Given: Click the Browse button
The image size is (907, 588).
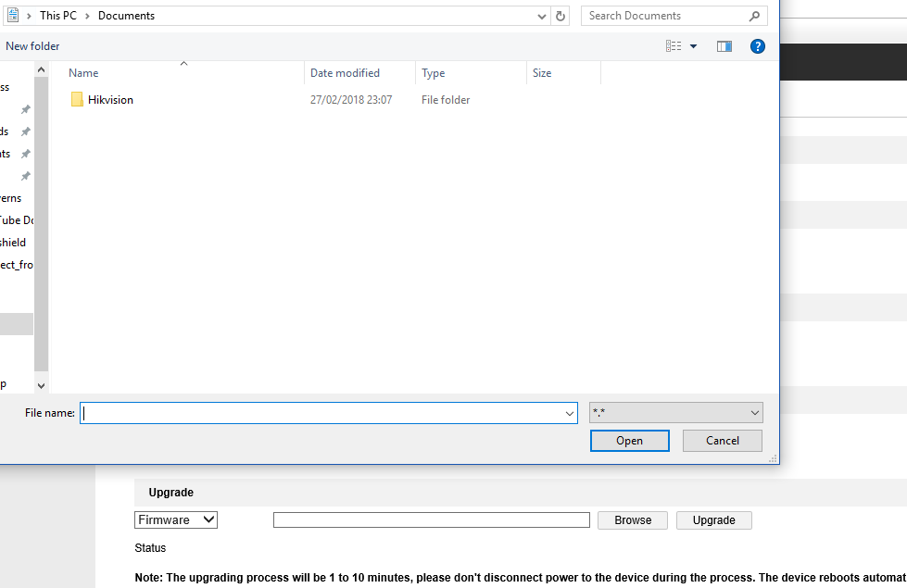Looking at the screenshot, I should tap(633, 520).
